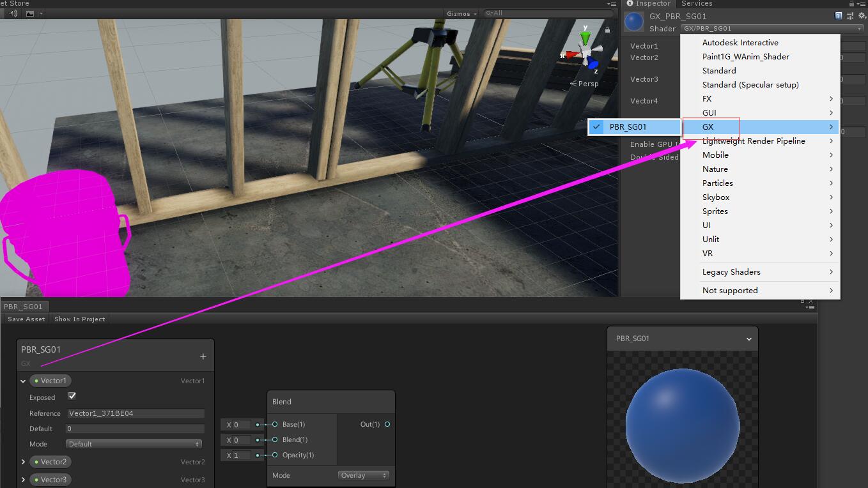Toggle Persp projection label in gizmo
Image resolution: width=868 pixels, height=488 pixels.
tap(584, 84)
